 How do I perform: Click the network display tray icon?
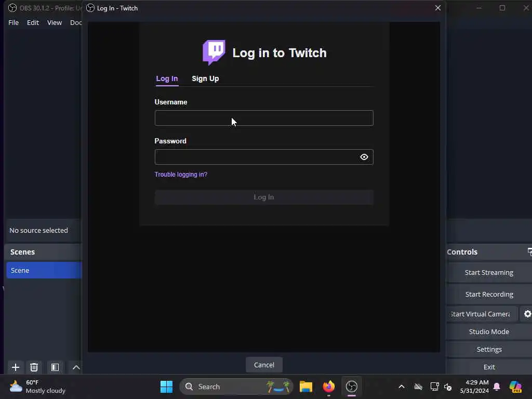[434, 387]
